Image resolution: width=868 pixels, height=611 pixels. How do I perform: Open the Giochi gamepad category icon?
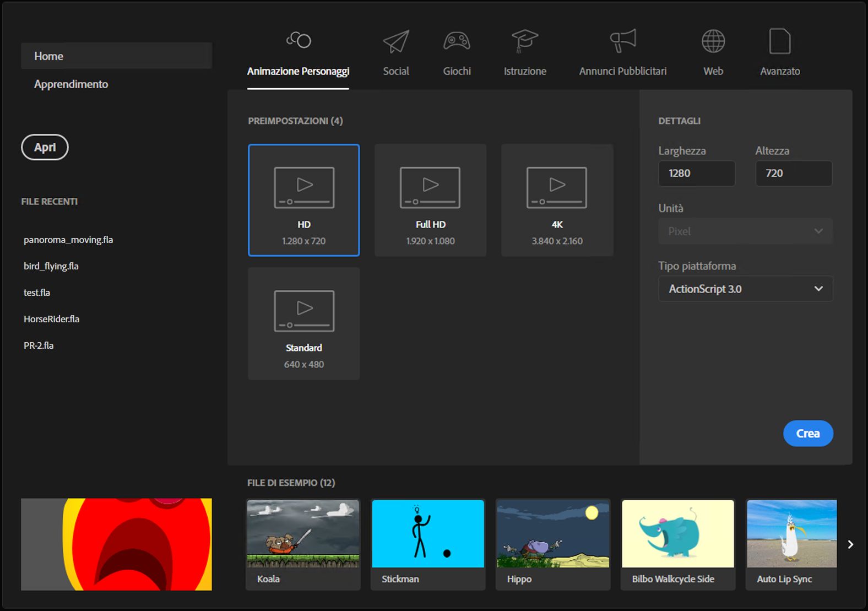tap(457, 41)
